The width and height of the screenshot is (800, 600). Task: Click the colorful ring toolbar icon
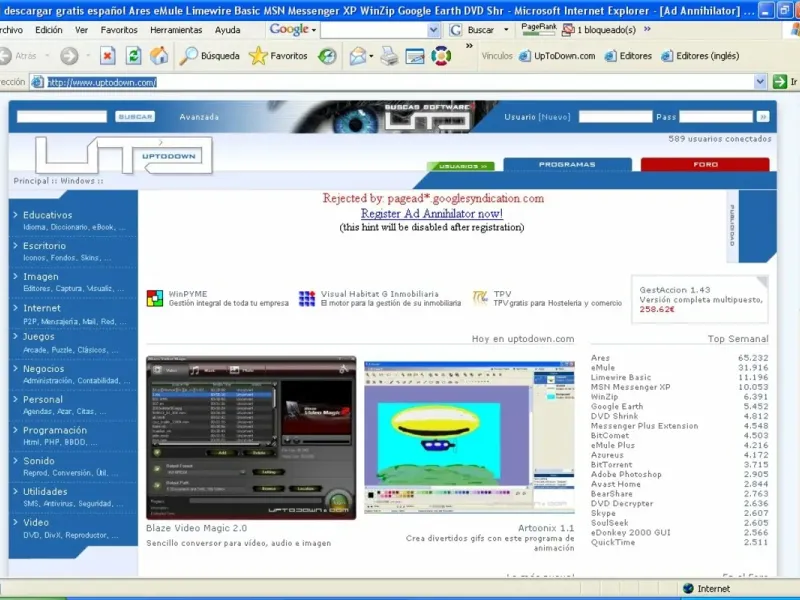(441, 56)
